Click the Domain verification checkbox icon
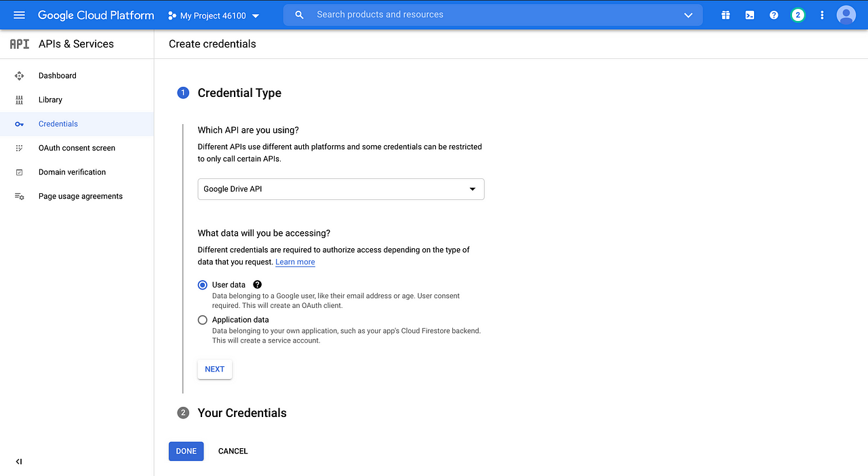Viewport: 868px width, 476px height. [x=19, y=172]
